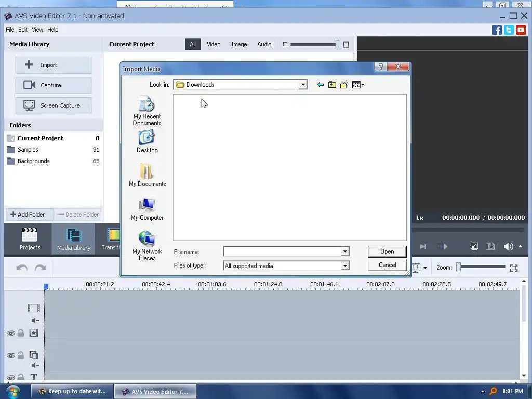Click the dialog's Help question mark button
The height and width of the screenshot is (399, 532).
click(x=380, y=66)
